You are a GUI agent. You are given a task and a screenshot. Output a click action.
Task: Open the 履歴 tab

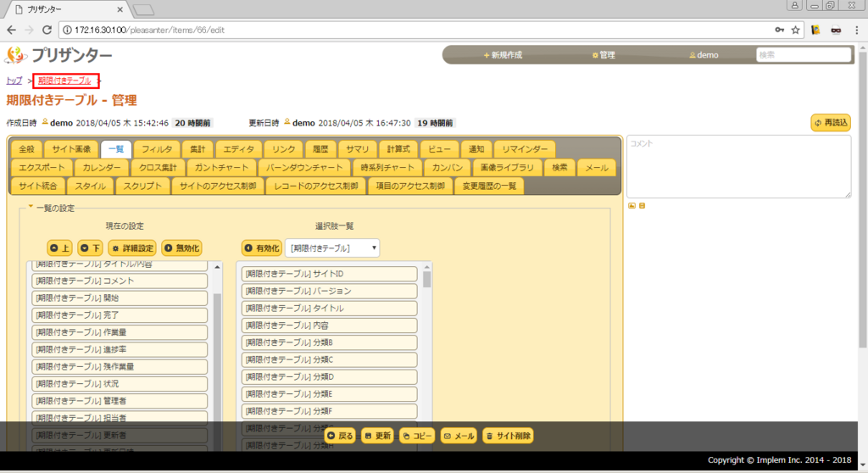(x=320, y=149)
